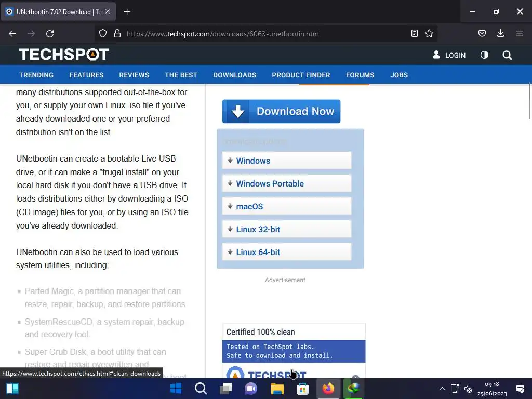The width and height of the screenshot is (532, 399).
Task: Open the TRENDING menu
Action: click(x=36, y=75)
